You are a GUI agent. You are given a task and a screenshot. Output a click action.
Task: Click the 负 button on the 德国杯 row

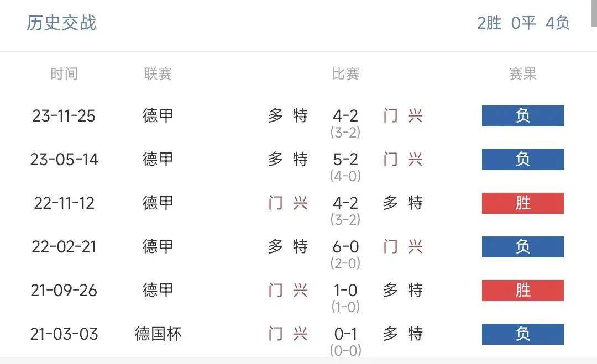point(522,334)
